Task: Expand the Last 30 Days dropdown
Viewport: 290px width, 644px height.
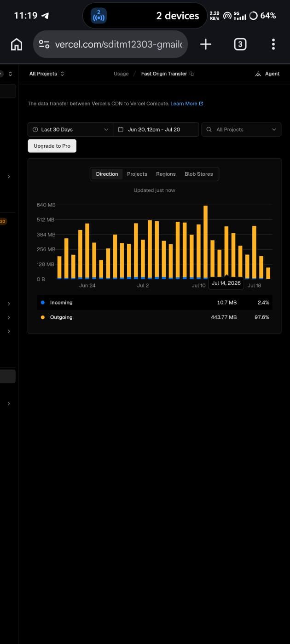Action: click(70, 130)
